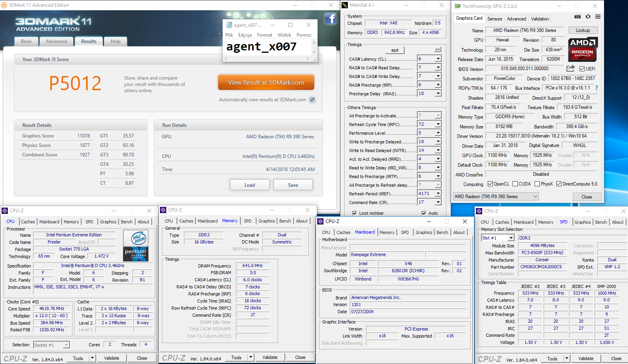628x364 pixels.
Task: Click the blue question mark beside Bus Interface
Action: pyautogui.click(x=596, y=88)
